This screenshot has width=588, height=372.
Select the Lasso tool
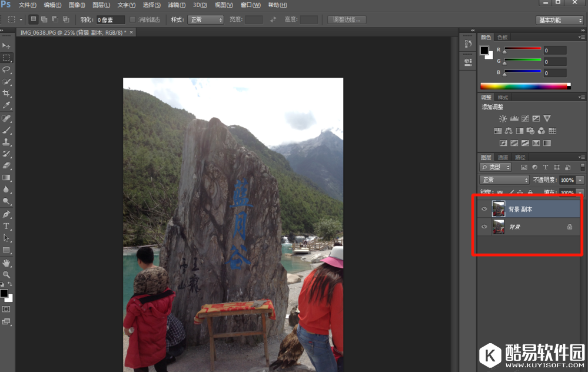[6, 69]
